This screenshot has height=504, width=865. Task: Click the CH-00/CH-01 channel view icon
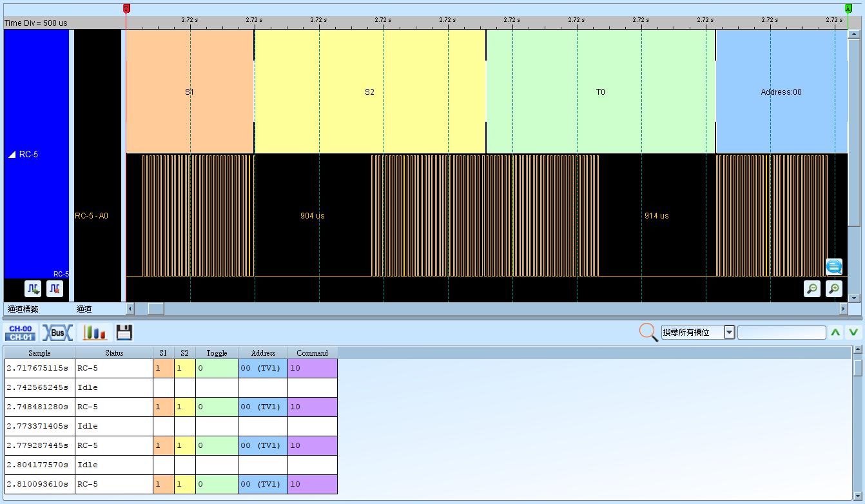pos(21,333)
